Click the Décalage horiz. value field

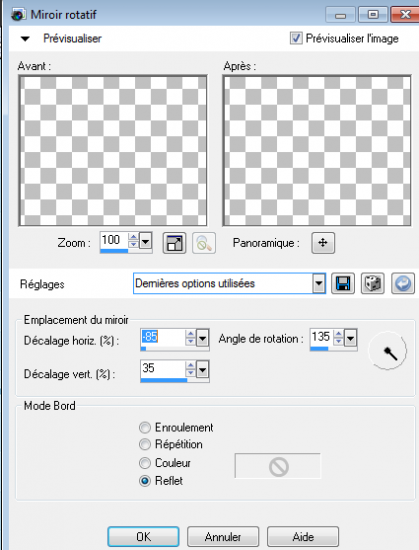(x=162, y=337)
